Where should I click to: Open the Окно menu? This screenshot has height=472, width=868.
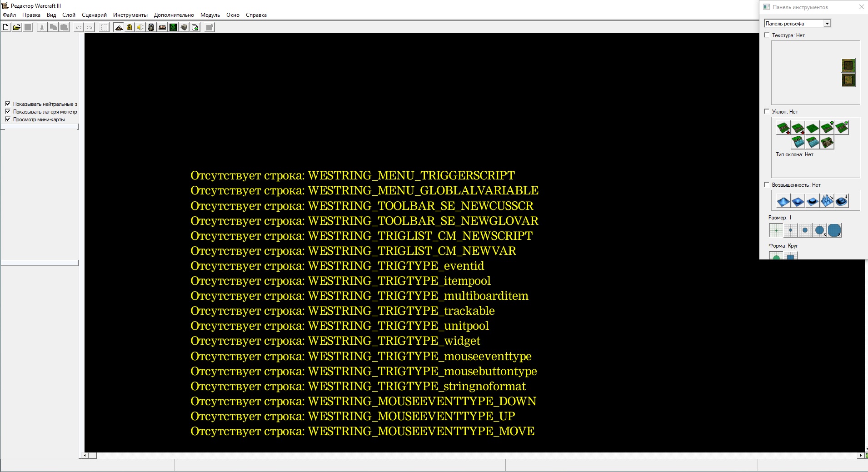[x=233, y=15]
